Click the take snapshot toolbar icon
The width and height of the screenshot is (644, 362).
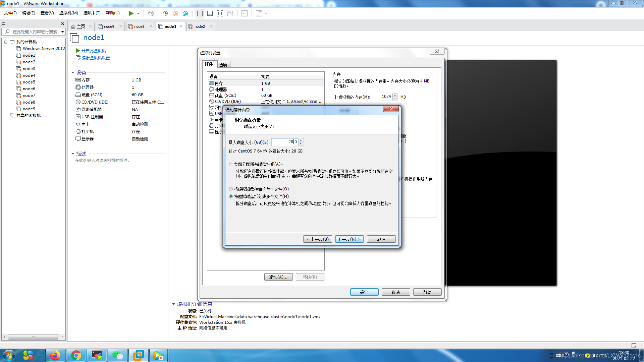coord(165,13)
